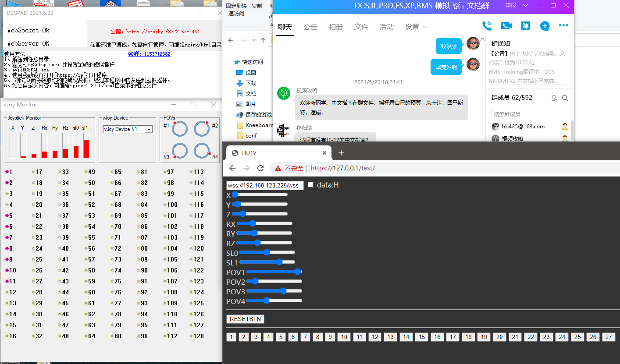Viewport: 620px width, 364px height.
Task: Click the invite member icon beside 群成员
Action: [x=554, y=98]
